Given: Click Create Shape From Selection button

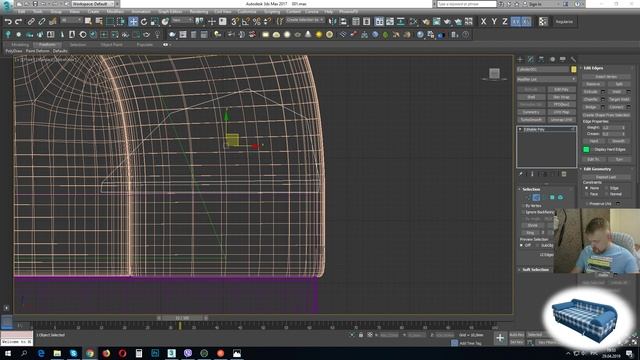Looking at the screenshot, I should (x=606, y=115).
